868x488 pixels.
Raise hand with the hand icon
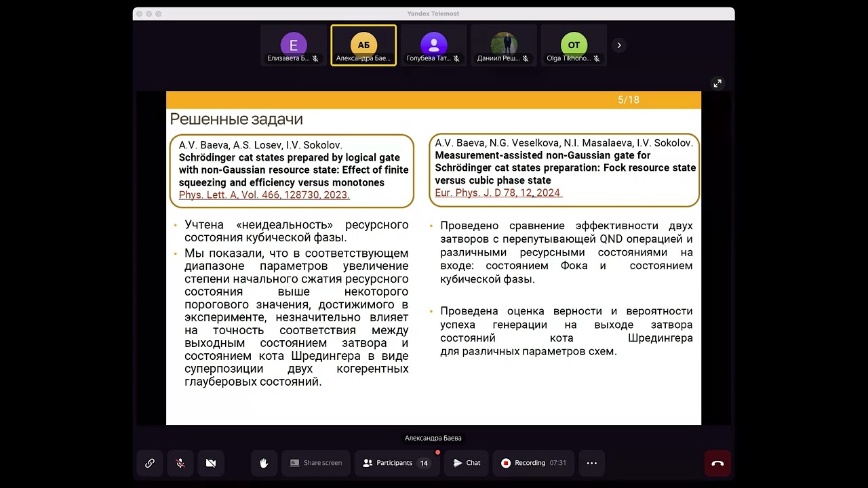[x=264, y=463]
